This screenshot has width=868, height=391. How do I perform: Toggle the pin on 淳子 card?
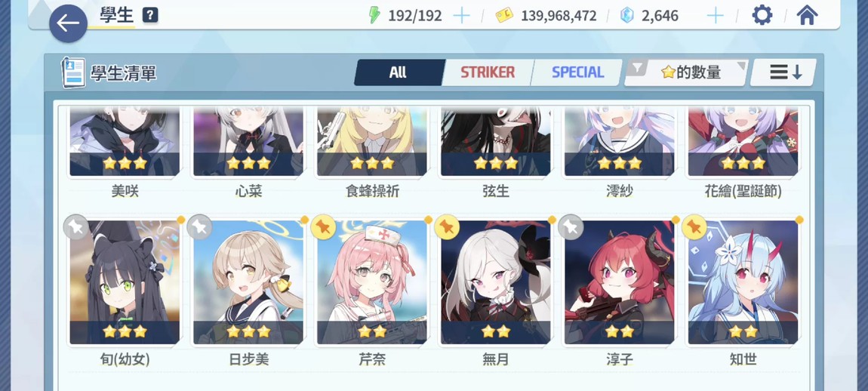pyautogui.click(x=571, y=227)
